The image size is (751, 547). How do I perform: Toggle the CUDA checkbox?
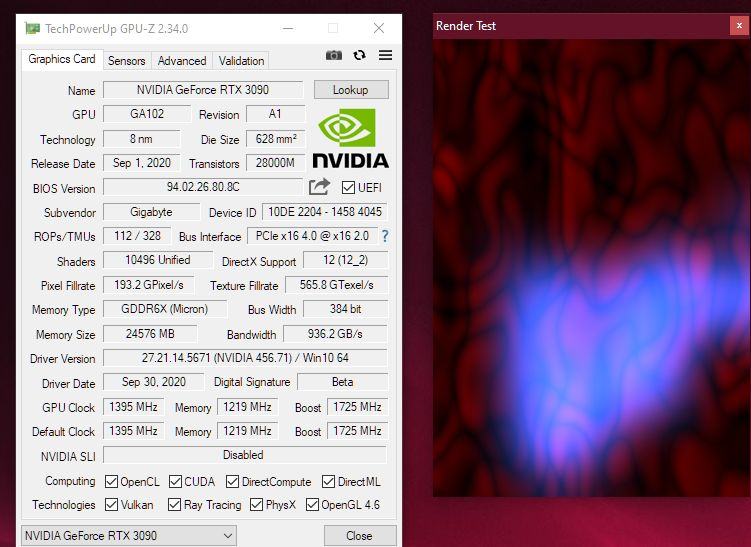point(175,481)
